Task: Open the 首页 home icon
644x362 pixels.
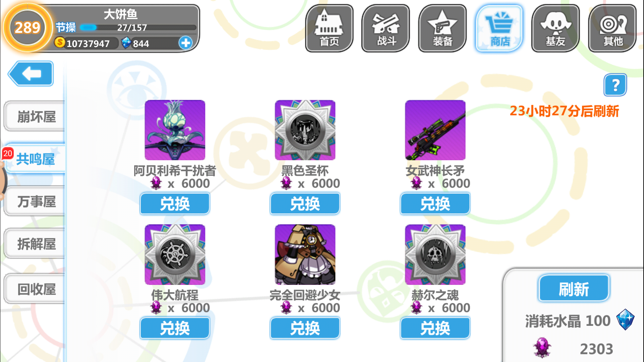Action: [329, 28]
